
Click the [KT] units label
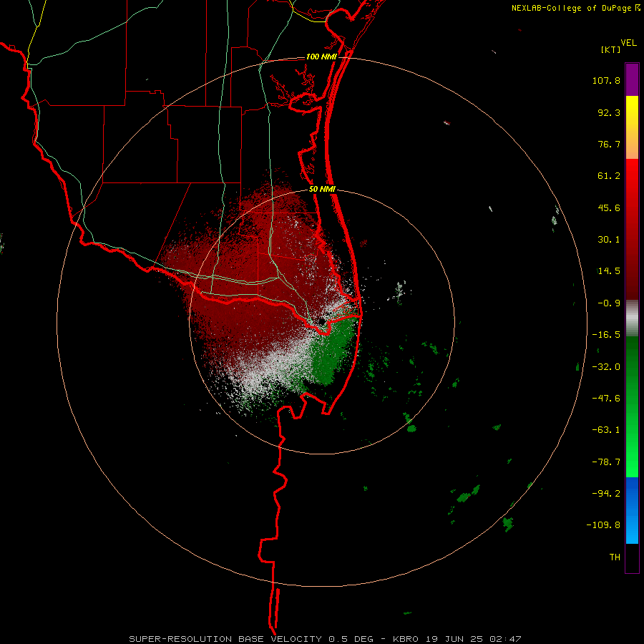coord(611,49)
